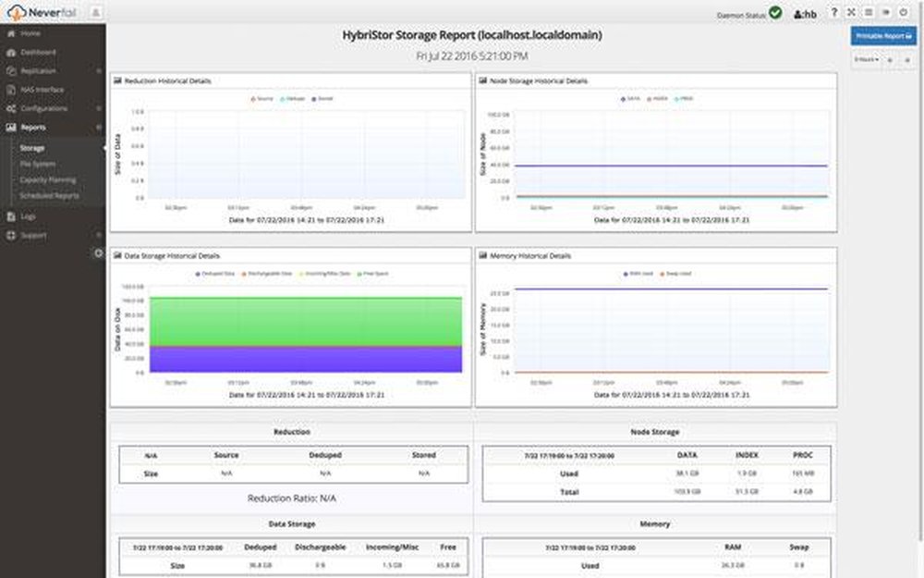
Task: Click the Configurations gears icon
Action: coord(10,108)
